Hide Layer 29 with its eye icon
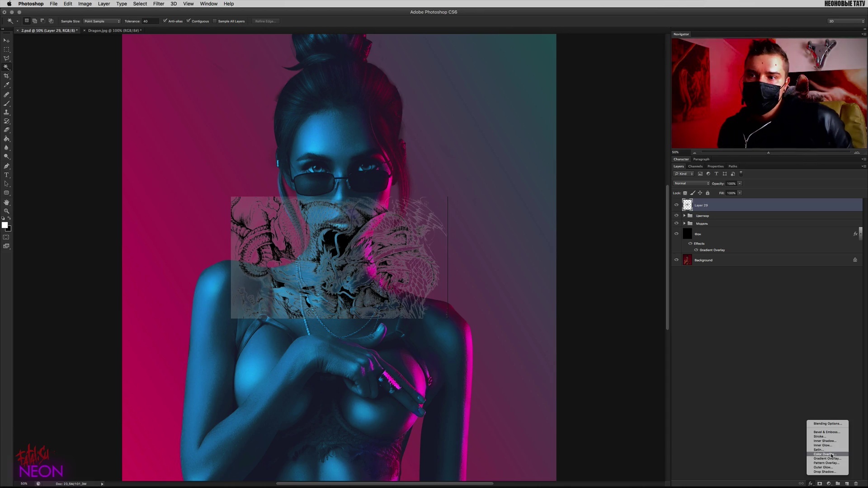 pyautogui.click(x=676, y=205)
